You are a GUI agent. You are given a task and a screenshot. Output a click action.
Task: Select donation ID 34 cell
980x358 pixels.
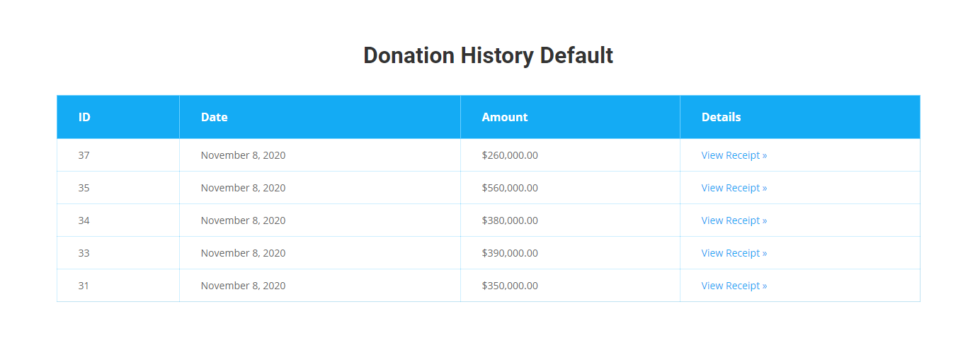click(x=84, y=220)
